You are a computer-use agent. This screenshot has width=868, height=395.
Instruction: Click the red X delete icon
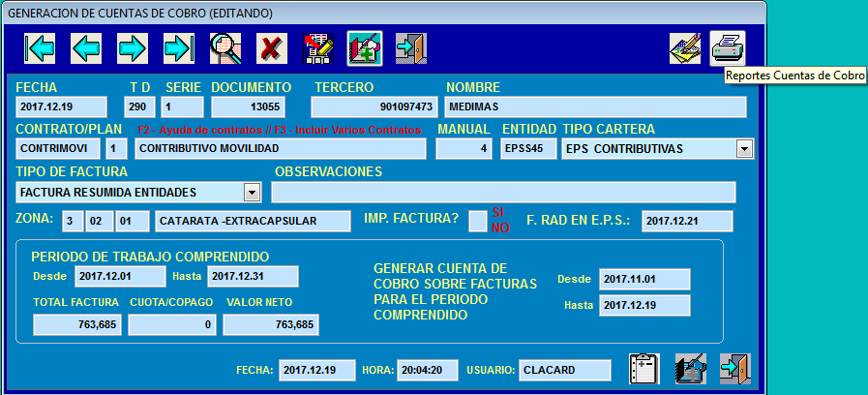point(272,48)
